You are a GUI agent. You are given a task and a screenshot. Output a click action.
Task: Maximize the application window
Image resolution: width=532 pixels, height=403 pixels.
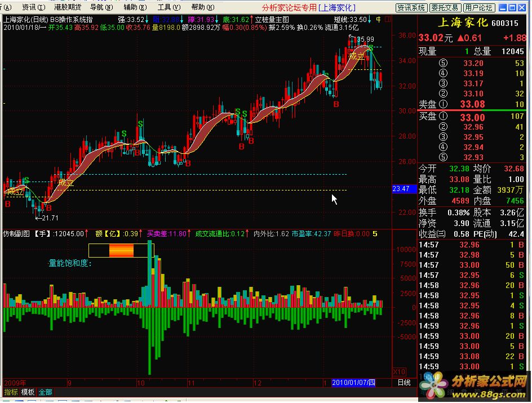coord(513,7)
